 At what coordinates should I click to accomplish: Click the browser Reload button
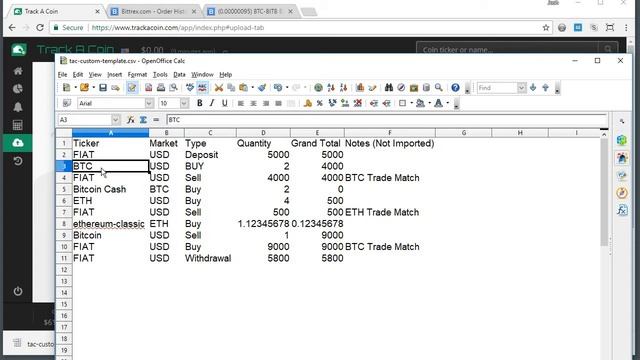click(40, 28)
